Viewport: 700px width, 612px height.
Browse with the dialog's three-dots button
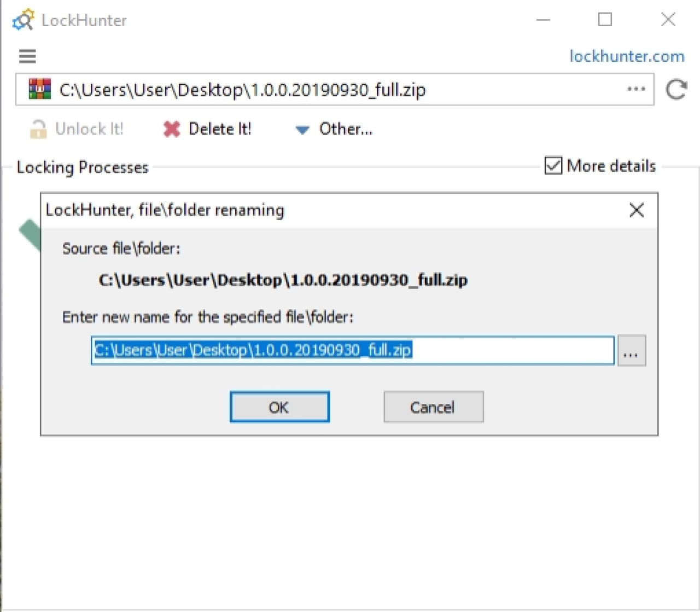tap(632, 351)
